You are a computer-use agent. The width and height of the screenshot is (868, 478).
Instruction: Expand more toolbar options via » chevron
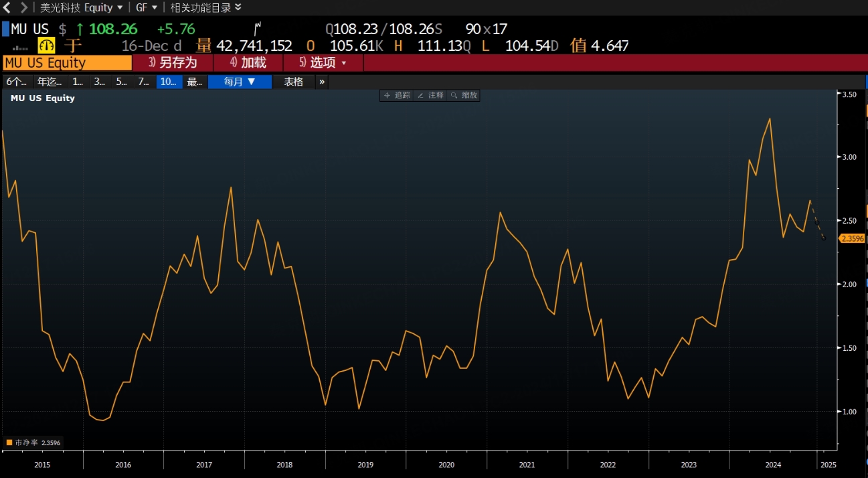322,82
